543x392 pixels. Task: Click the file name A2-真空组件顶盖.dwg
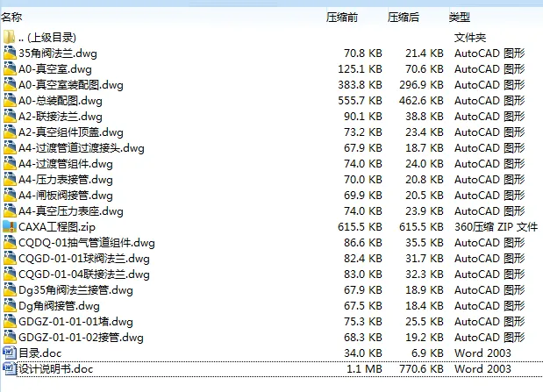(x=71, y=132)
